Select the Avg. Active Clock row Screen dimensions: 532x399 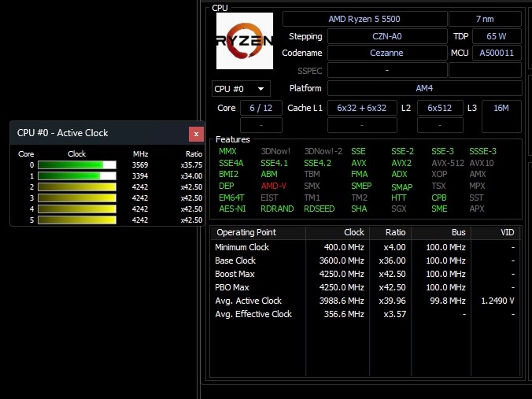point(365,301)
